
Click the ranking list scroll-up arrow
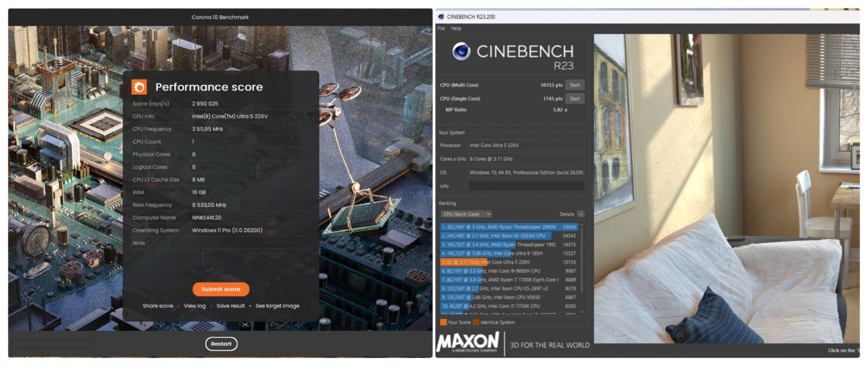(x=582, y=226)
